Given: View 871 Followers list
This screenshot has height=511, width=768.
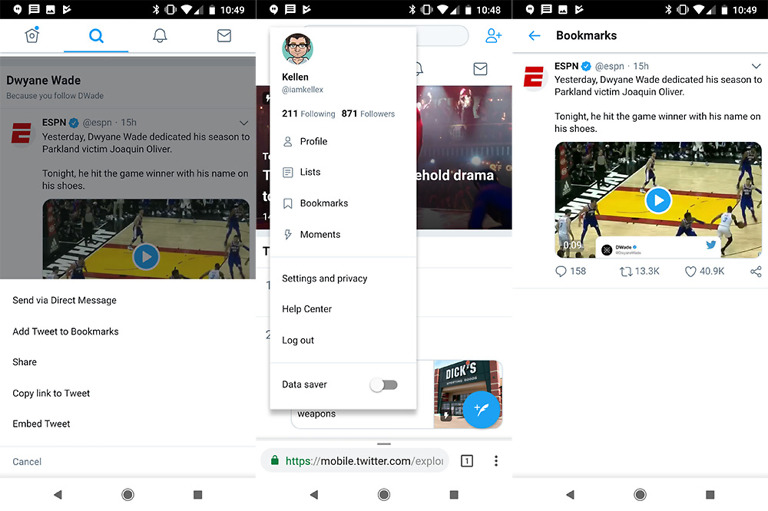Looking at the screenshot, I should (x=368, y=114).
